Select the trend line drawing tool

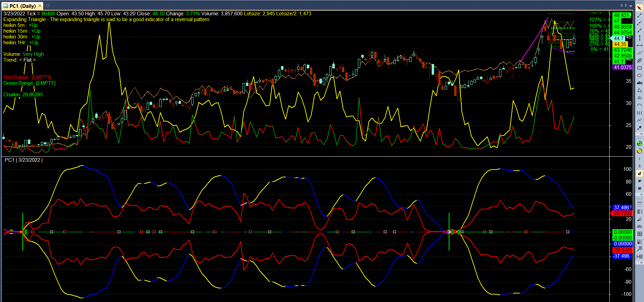click(x=640, y=15)
